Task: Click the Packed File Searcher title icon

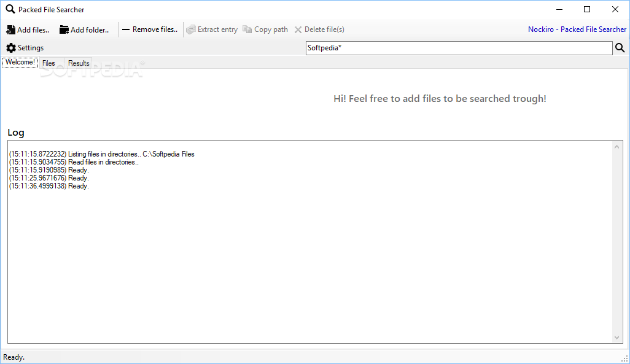Action: click(10, 9)
